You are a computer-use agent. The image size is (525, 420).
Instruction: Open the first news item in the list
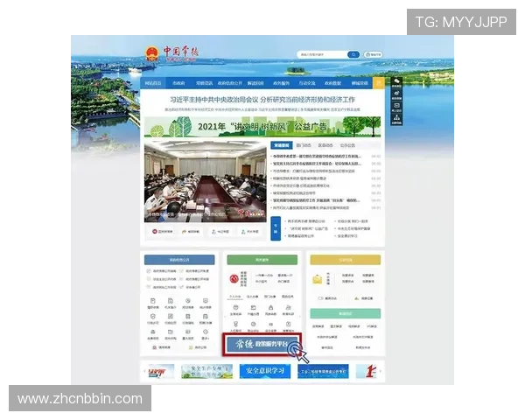point(317,157)
